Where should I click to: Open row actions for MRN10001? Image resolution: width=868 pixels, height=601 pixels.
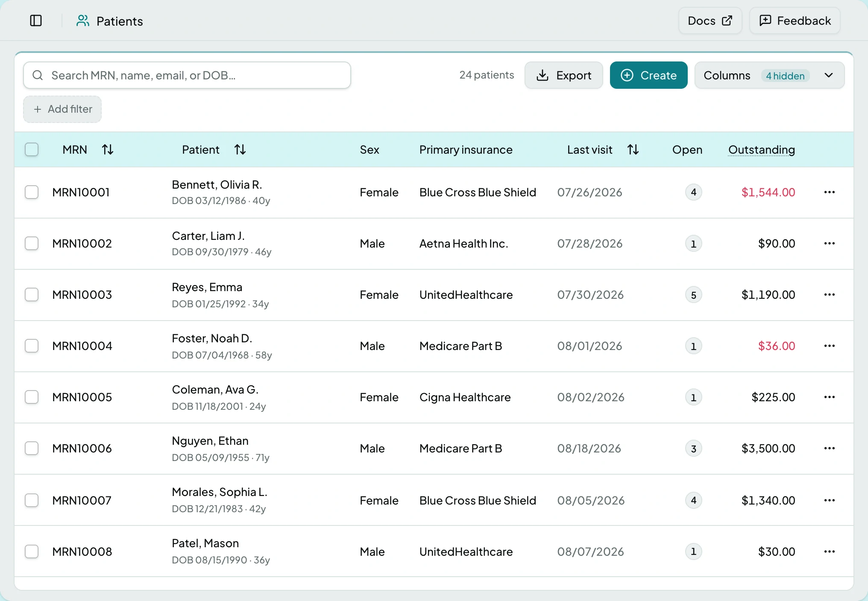coord(830,192)
